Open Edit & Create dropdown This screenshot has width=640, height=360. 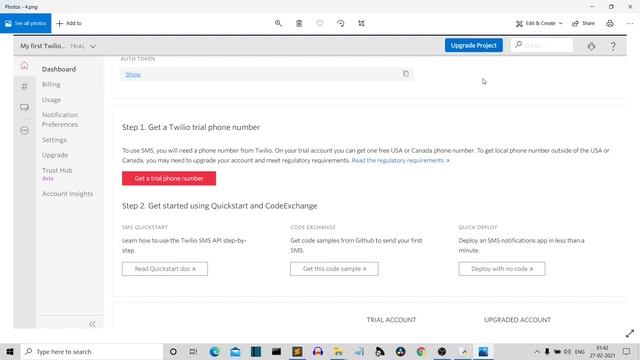pyautogui.click(x=539, y=23)
